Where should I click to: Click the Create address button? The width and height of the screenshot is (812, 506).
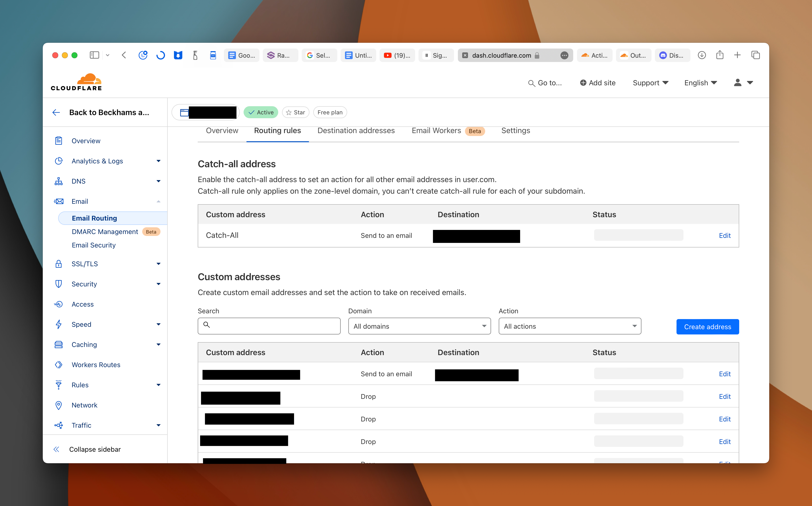click(x=707, y=327)
